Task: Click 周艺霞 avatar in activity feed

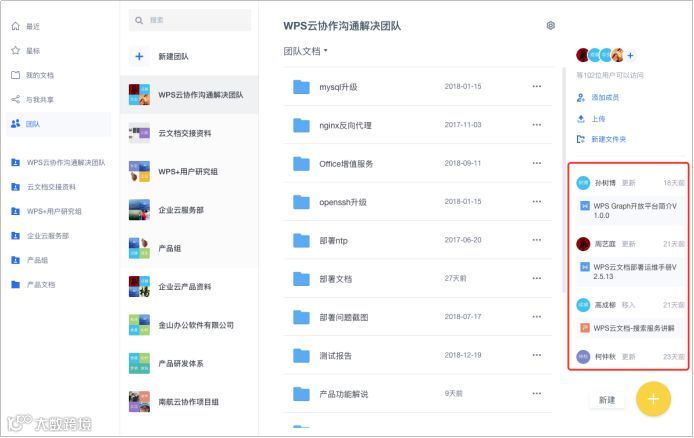Action: click(583, 244)
